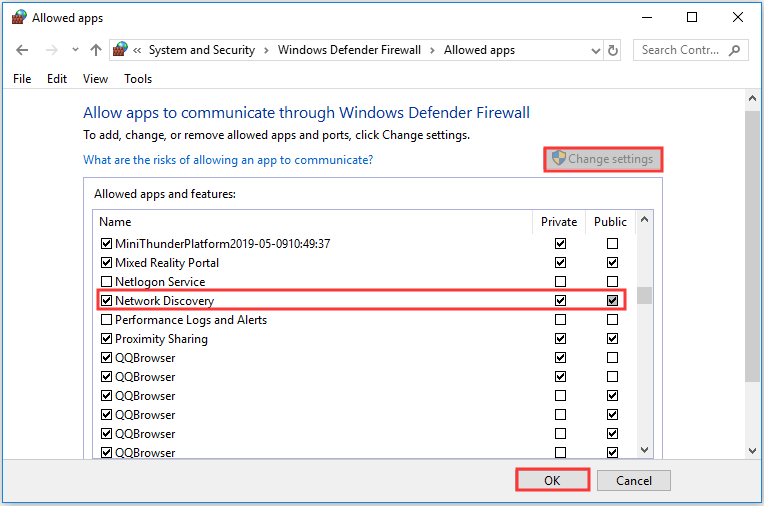Enable the Netlogon Service name checkbox
764x506 pixels.
click(x=106, y=281)
